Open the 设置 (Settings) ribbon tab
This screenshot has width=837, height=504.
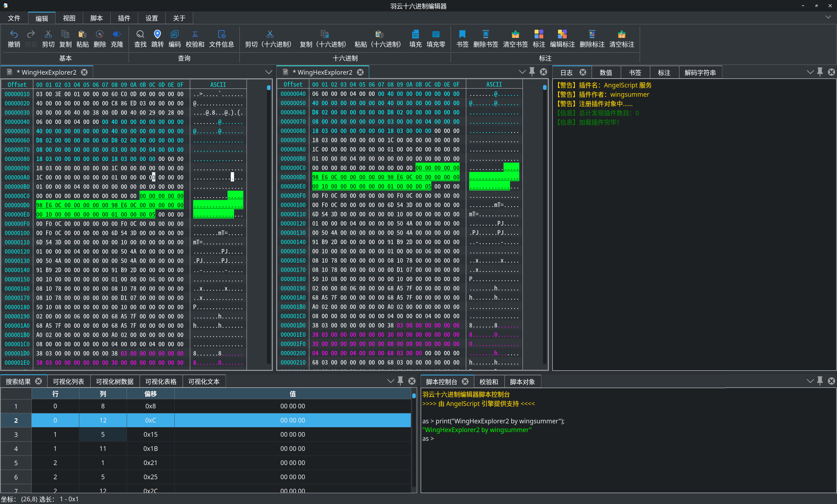[151, 18]
